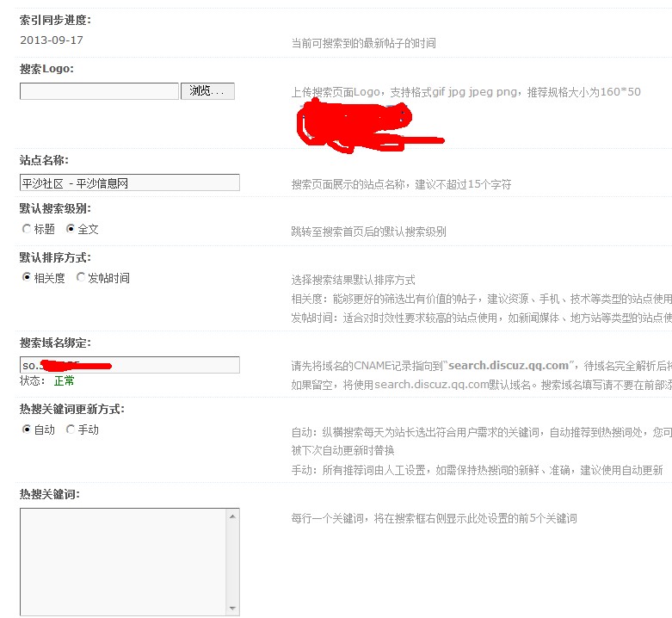Choose 相关度 sort order radio

(x=27, y=277)
